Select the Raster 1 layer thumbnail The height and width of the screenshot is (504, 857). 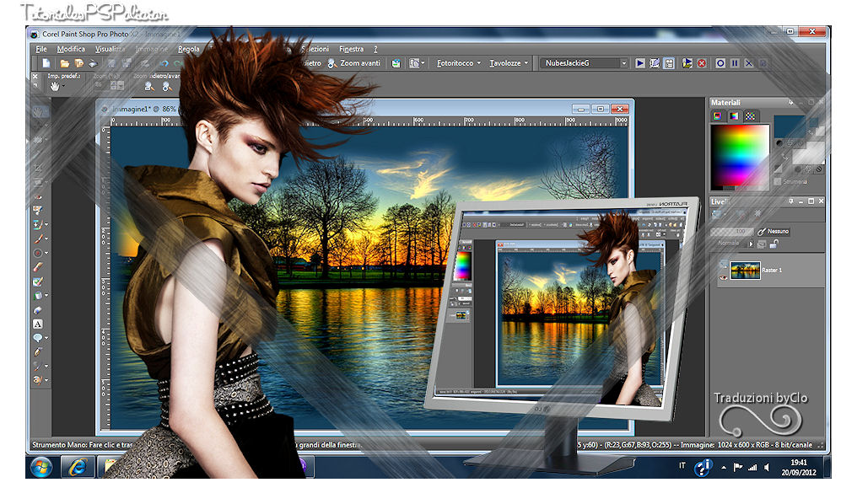(745, 271)
